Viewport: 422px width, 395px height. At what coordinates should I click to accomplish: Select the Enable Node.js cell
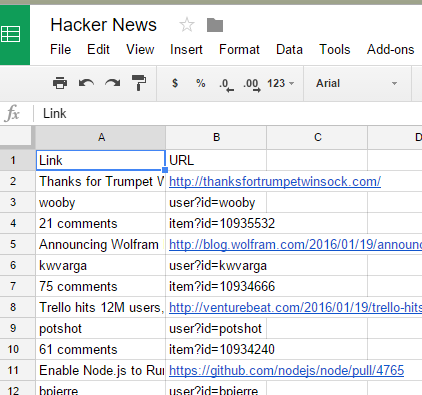100,371
